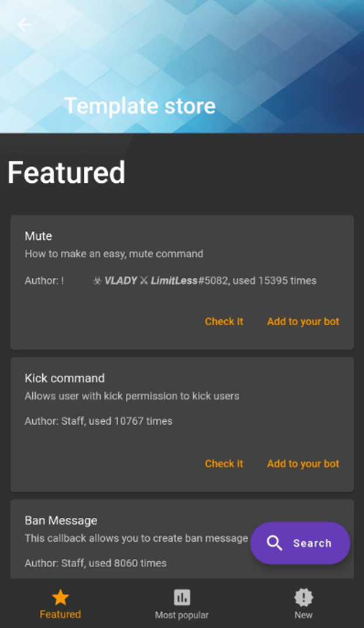Viewport: 364px width, 628px height.
Task: Select the Featured tab label
Action: [60, 615]
